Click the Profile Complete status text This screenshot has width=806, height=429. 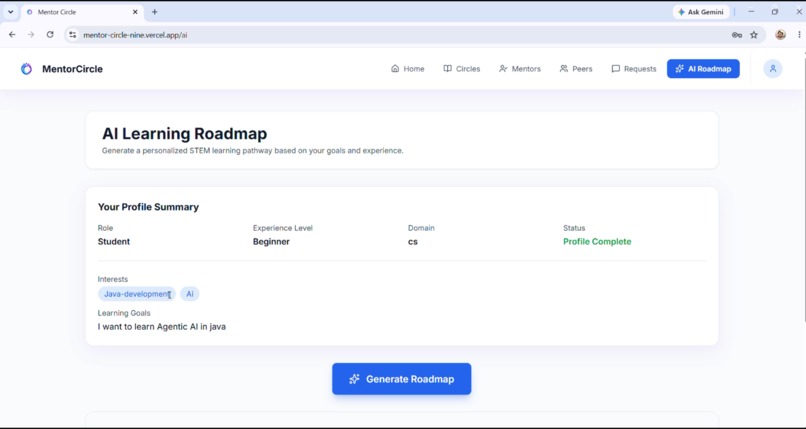click(597, 241)
